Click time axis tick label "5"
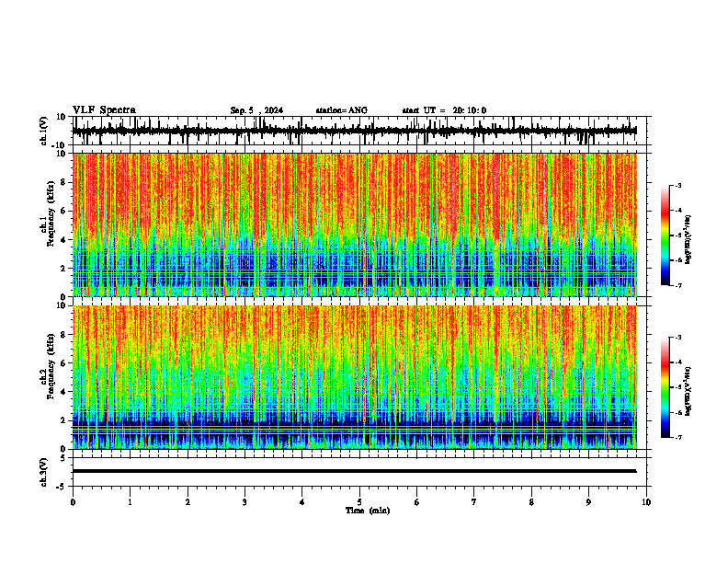Screen dimensions: 728x563 click(359, 502)
